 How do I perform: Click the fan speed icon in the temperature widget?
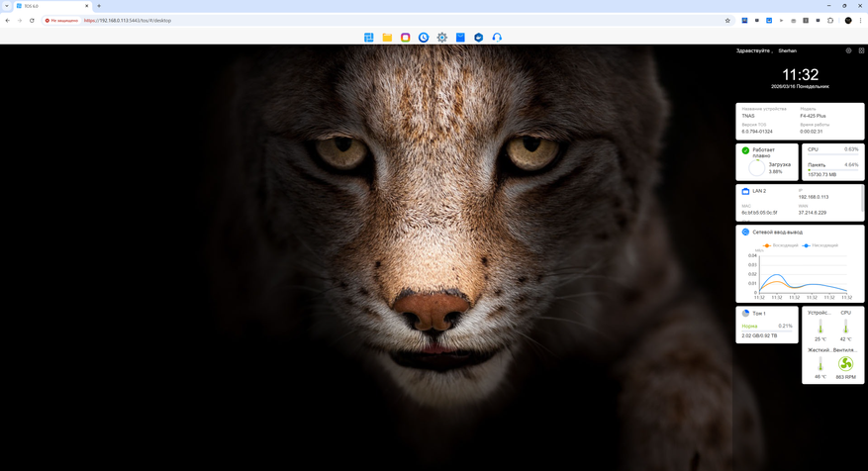click(845, 363)
